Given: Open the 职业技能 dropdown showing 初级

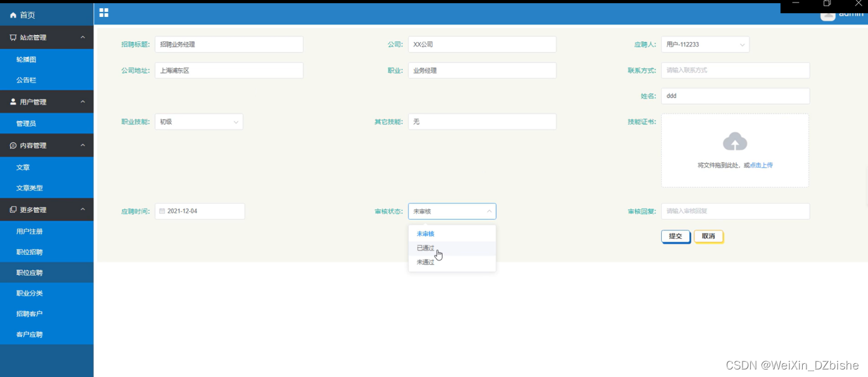Looking at the screenshot, I should 199,122.
